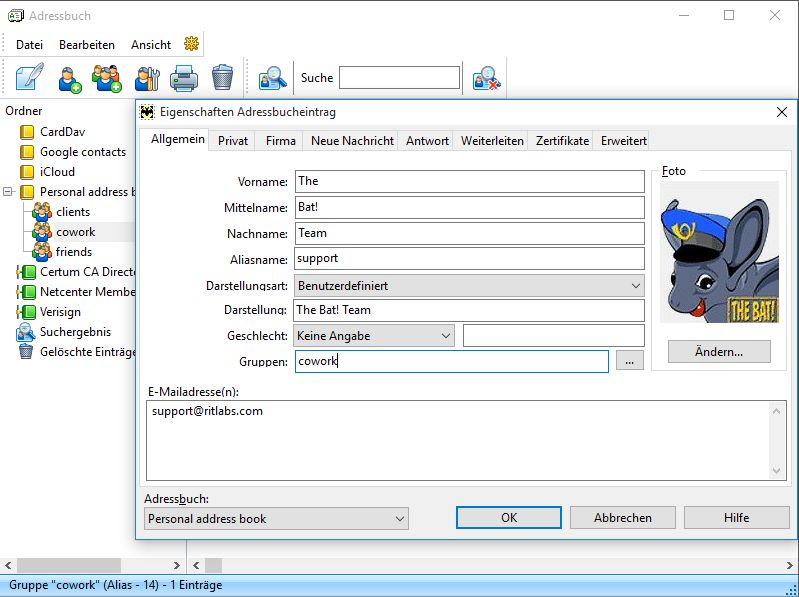Click the add new contact icon
Image resolution: width=799 pixels, height=597 pixels.
pyautogui.click(x=69, y=77)
